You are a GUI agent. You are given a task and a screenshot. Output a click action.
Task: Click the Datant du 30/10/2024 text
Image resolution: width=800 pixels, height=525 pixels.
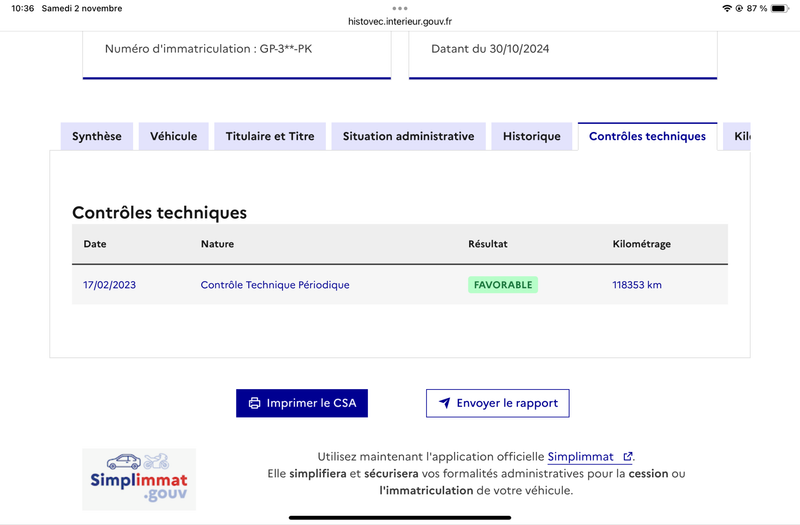tap(490, 49)
